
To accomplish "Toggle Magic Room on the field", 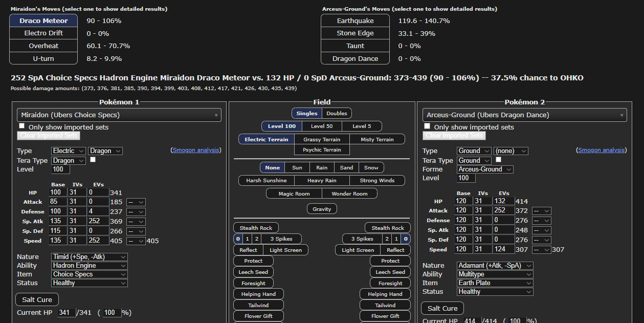I will 295,194.
